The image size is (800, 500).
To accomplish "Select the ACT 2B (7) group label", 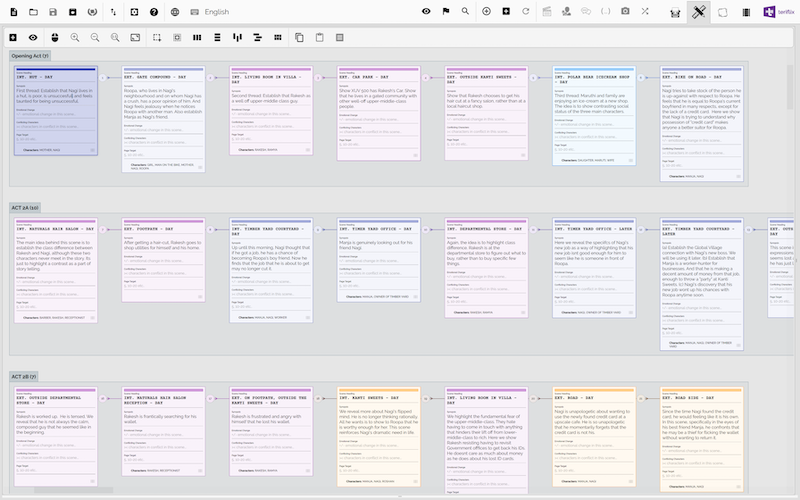I will (24, 377).
